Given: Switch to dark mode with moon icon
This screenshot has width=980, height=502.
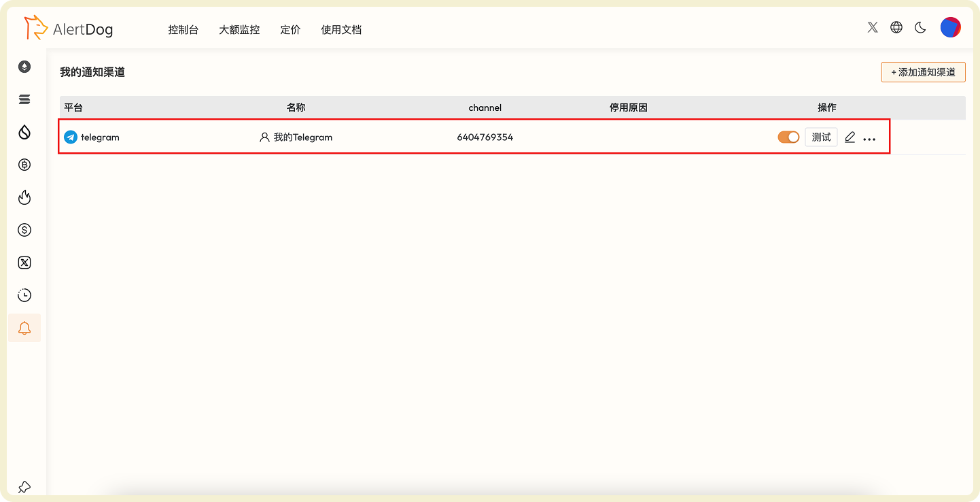Looking at the screenshot, I should click(920, 27).
